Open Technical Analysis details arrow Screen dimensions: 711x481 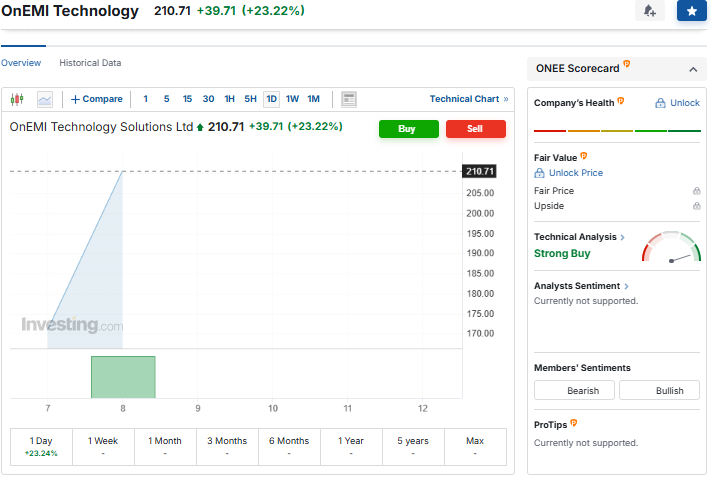(x=623, y=237)
